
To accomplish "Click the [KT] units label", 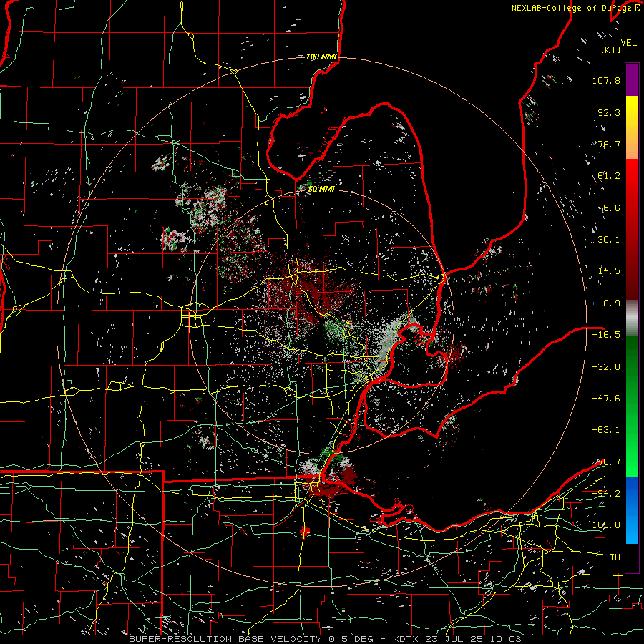I will [610, 49].
